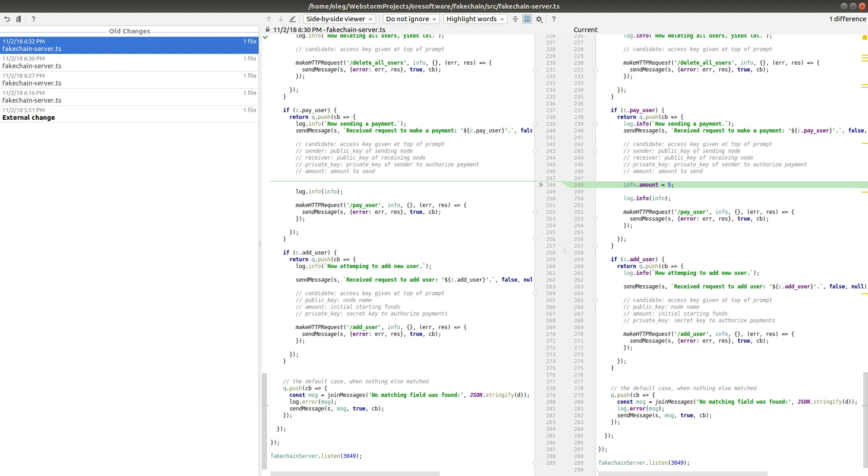Expand the Do not ignore dropdown
Image resolution: width=868 pixels, height=476 pixels.
[x=411, y=19]
